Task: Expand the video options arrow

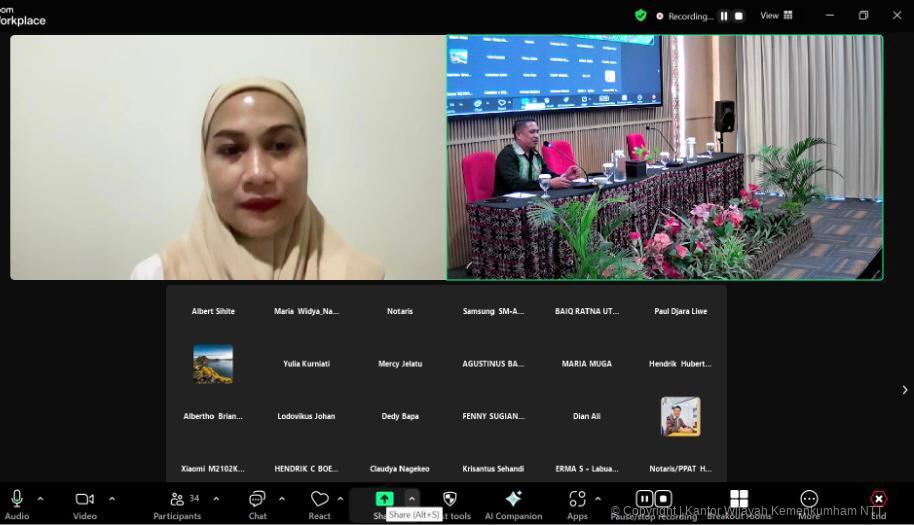Action: [x=111, y=498]
